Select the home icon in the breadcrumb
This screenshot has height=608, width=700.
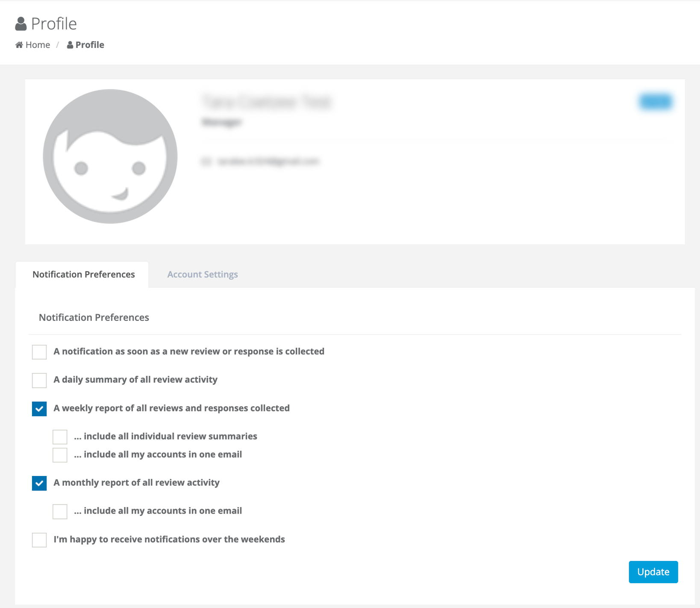point(18,44)
